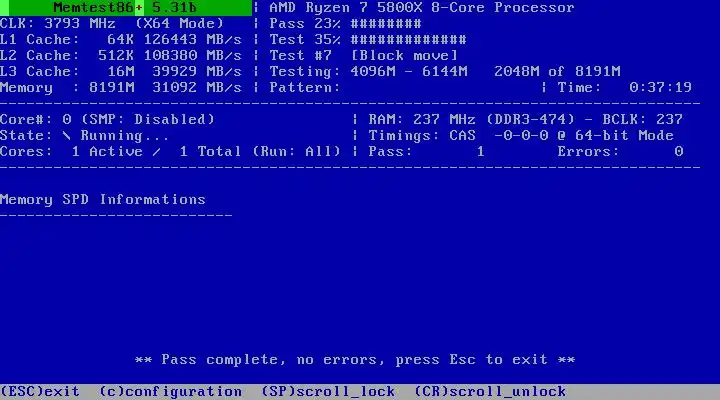720x400 pixels.
Task: Click the Memtest86+ 5.31b title banner
Action: coord(125,7)
